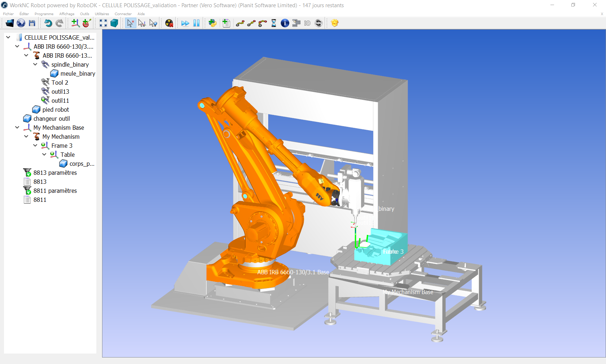Open the Utilitaires menu
Image resolution: width=606 pixels, height=364 pixels.
point(102,14)
